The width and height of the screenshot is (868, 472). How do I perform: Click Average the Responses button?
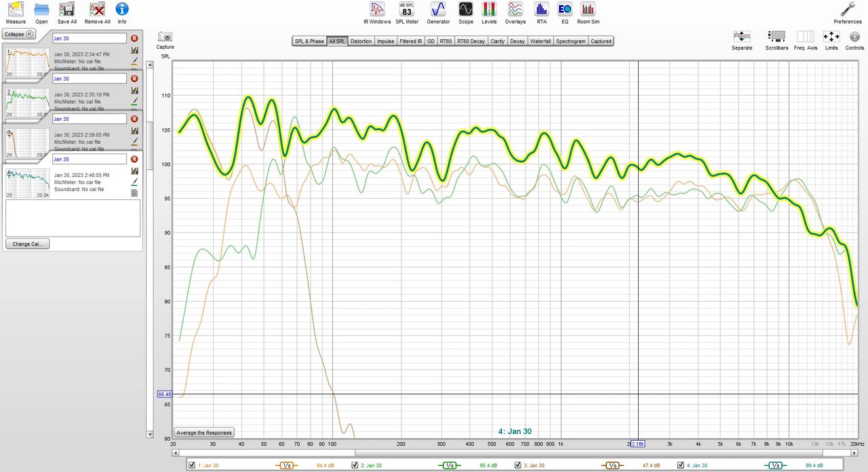pos(204,433)
